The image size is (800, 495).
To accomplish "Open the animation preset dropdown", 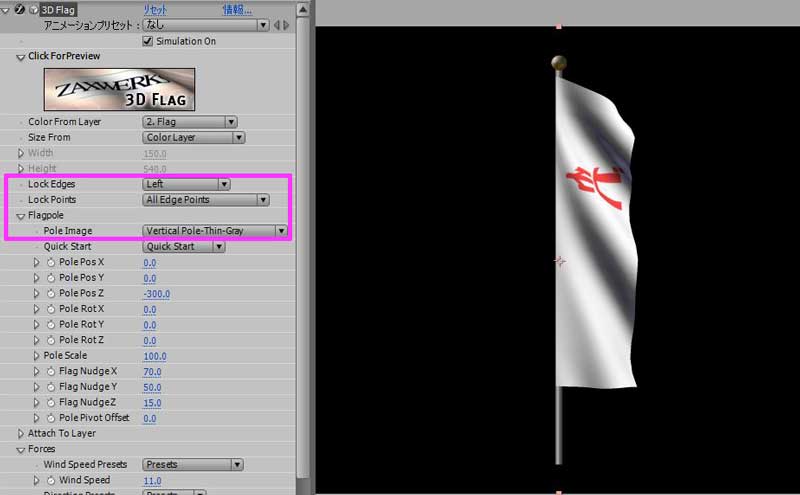I will click(206, 24).
